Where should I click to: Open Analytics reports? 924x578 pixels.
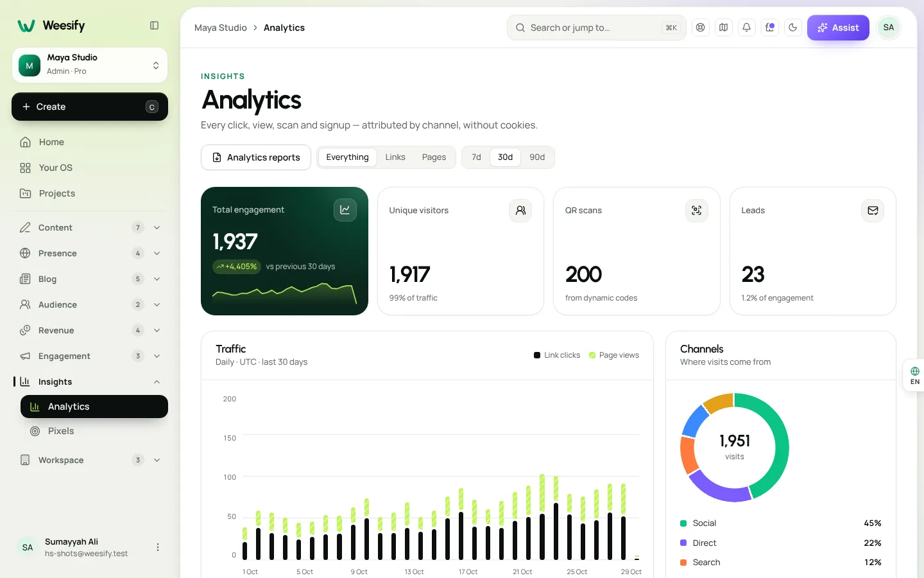pyautogui.click(x=256, y=157)
